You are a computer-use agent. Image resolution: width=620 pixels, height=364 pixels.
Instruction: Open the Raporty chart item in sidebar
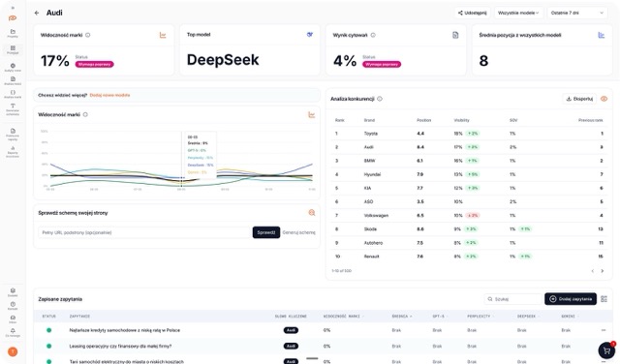coord(13,152)
